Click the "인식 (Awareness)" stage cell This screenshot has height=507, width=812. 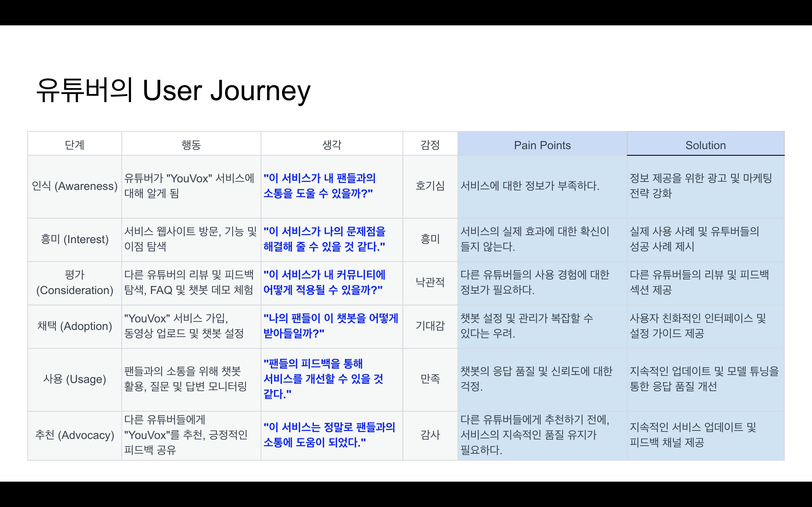pyautogui.click(x=74, y=187)
